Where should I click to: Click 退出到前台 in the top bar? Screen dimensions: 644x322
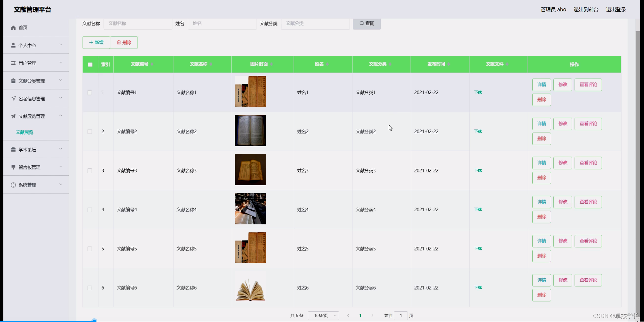(x=586, y=9)
